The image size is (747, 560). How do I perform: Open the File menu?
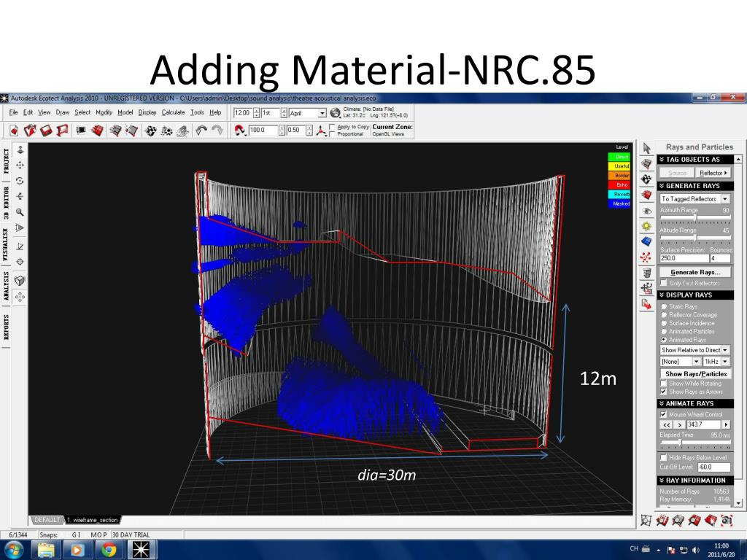(13, 112)
